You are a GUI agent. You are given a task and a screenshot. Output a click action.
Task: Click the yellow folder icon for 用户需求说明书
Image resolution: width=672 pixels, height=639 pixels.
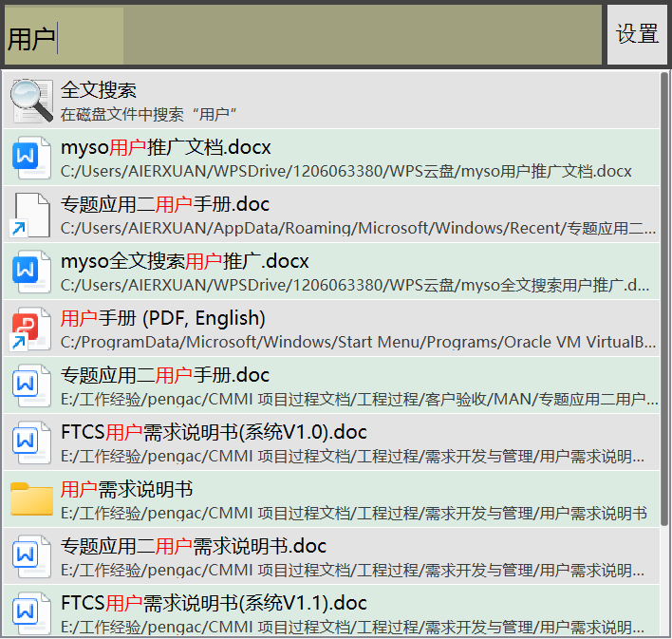click(31, 499)
